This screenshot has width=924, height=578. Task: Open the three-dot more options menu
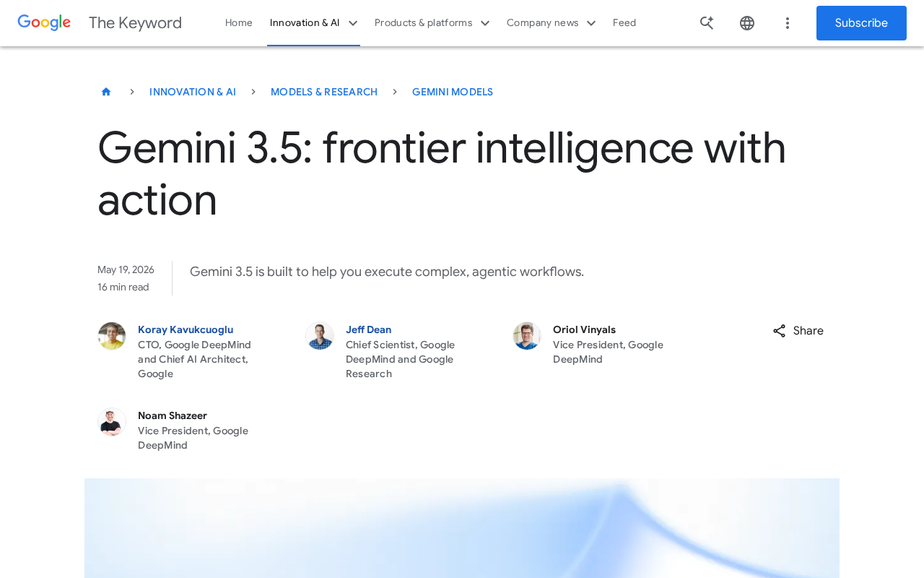tap(788, 23)
